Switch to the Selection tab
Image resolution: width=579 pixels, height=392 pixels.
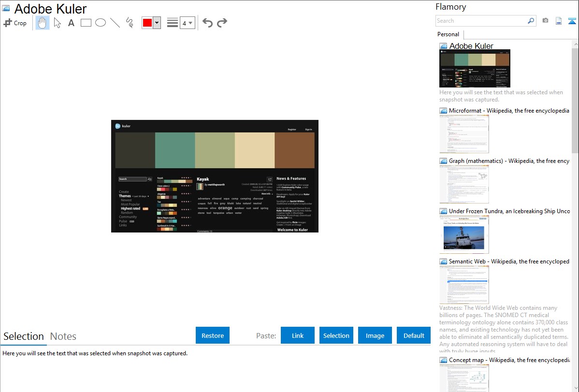(24, 336)
